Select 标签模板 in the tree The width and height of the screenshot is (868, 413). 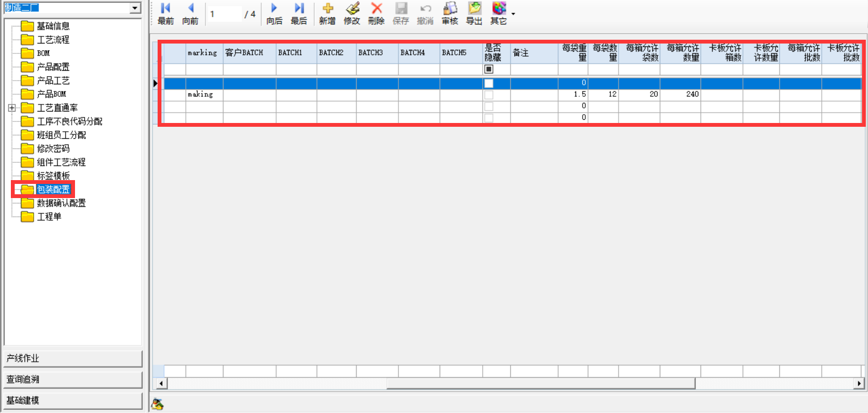tap(53, 176)
